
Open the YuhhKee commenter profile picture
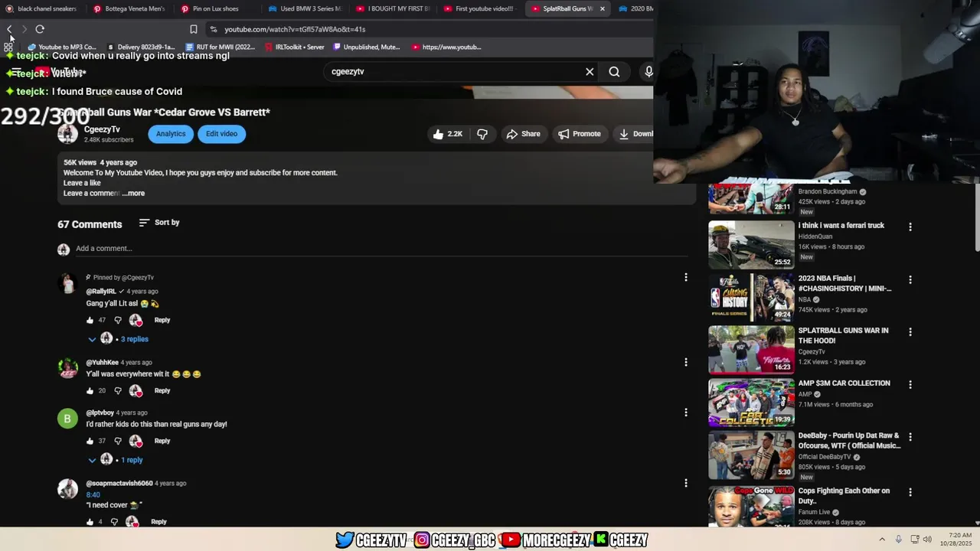click(x=67, y=368)
